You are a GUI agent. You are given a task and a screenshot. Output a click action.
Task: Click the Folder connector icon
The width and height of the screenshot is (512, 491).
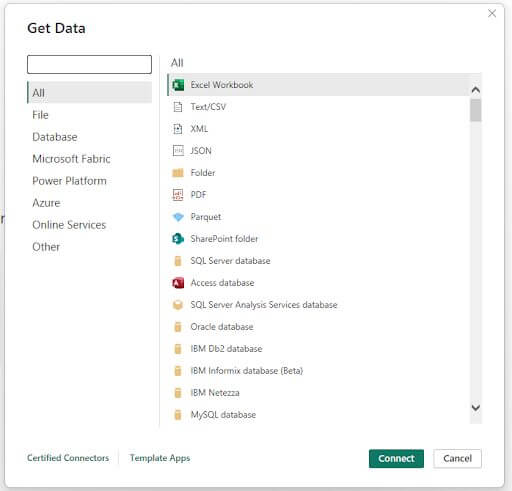178,173
